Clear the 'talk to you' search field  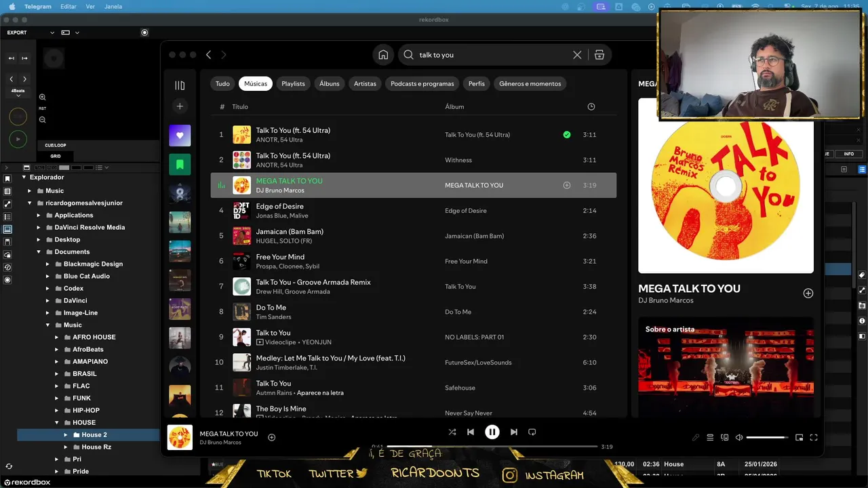(x=577, y=55)
